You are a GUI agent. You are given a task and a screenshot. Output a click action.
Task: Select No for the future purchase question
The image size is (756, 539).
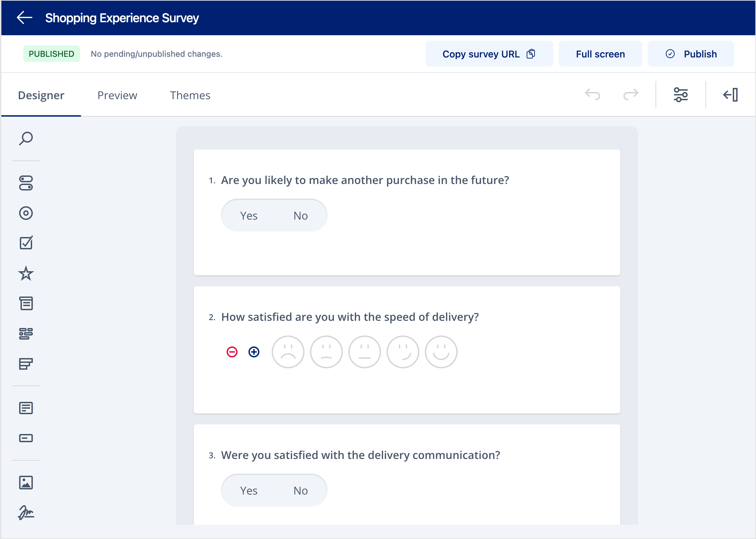[301, 215]
